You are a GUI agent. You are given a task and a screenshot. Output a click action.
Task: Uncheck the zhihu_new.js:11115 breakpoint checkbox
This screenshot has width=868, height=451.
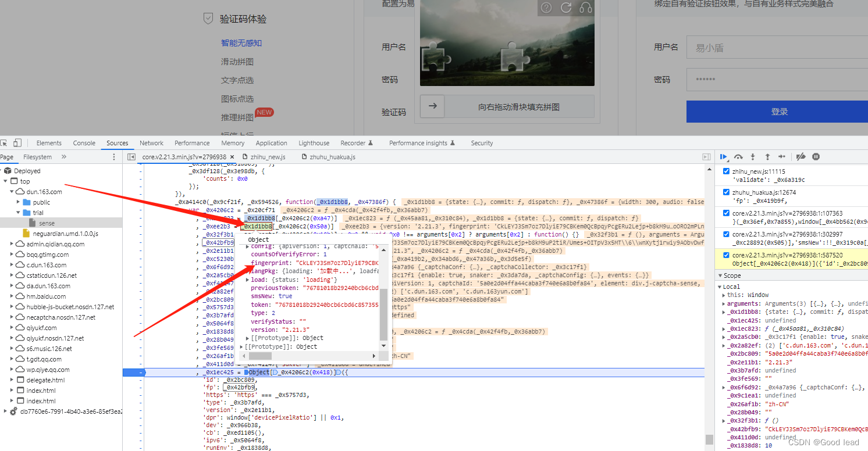click(725, 171)
